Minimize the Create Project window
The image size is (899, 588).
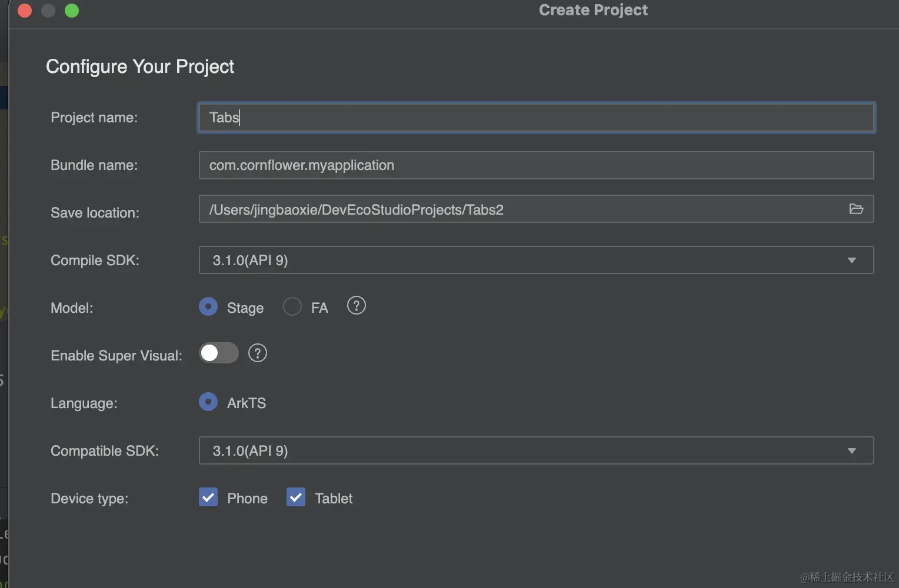pos(48,11)
